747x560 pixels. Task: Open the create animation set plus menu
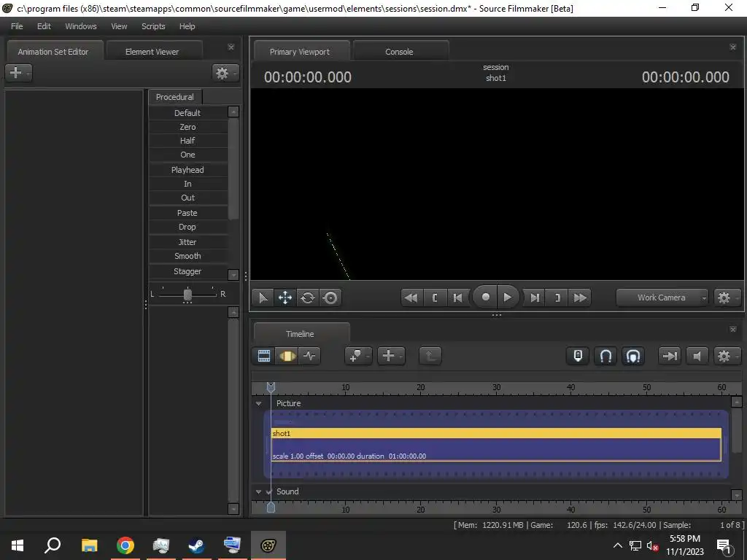click(x=18, y=72)
